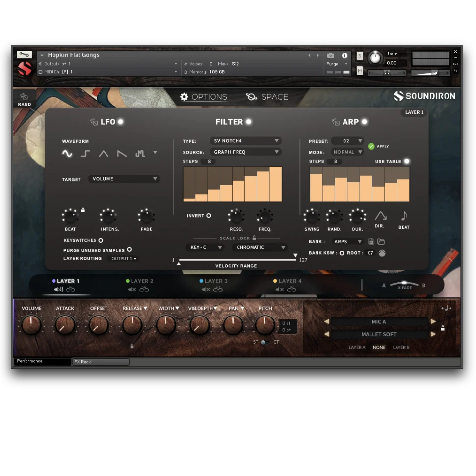Viewport: 476px width, 476px height.
Task: Click the lock under RELEASE knob
Action: (132, 346)
